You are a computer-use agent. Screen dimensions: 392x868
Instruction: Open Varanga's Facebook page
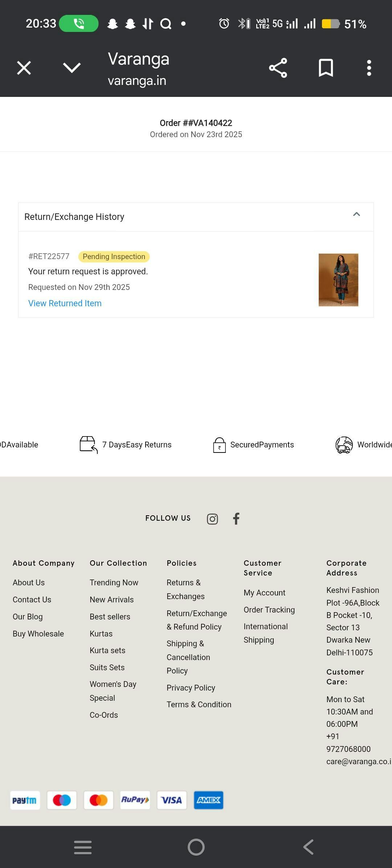(x=236, y=519)
